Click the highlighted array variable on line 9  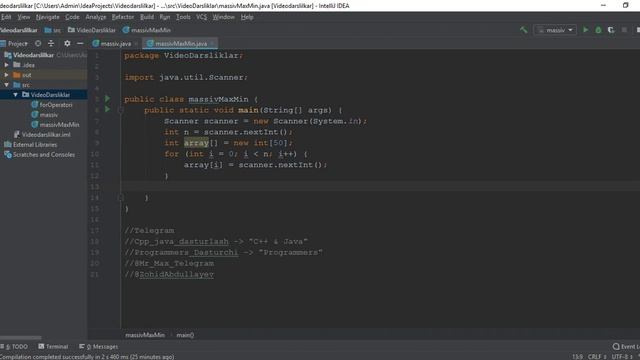point(196,143)
